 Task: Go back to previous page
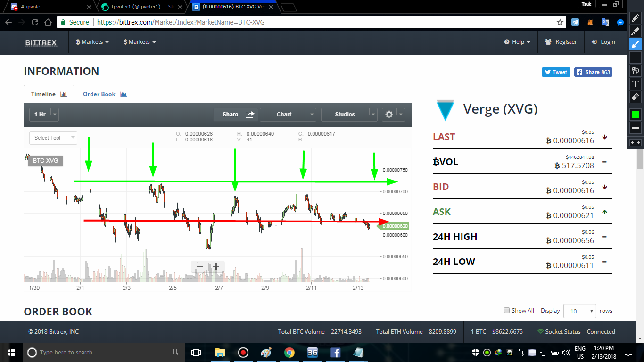pyautogui.click(x=8, y=22)
